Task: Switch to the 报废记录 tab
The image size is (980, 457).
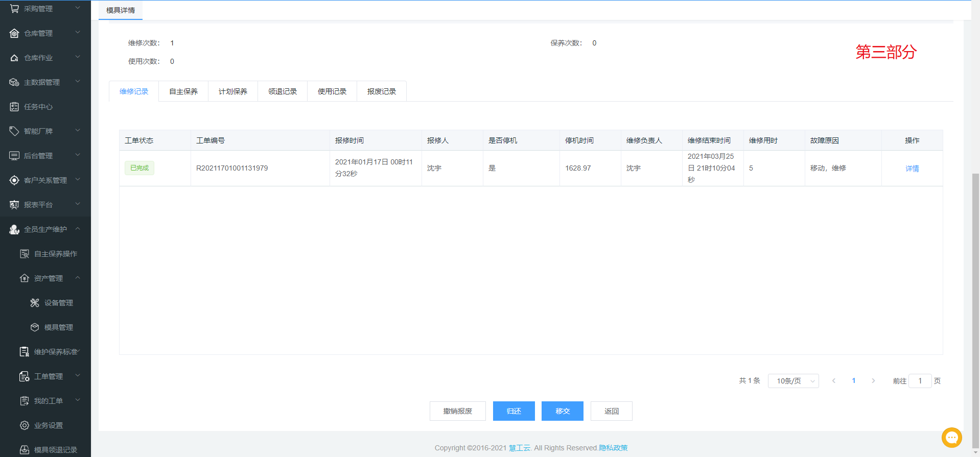Action: pos(382,91)
